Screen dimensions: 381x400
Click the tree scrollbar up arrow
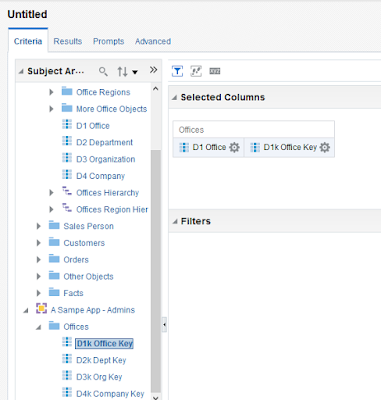156,89
